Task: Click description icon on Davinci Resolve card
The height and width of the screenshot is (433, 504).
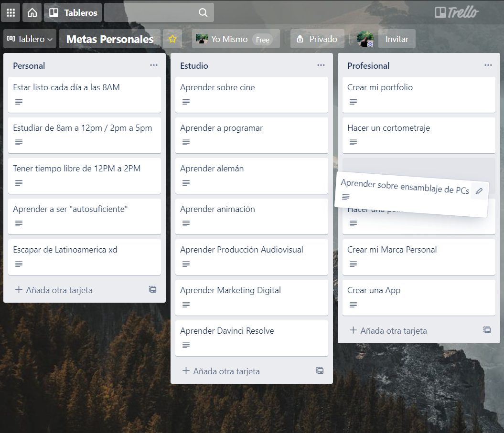Action: click(x=186, y=345)
